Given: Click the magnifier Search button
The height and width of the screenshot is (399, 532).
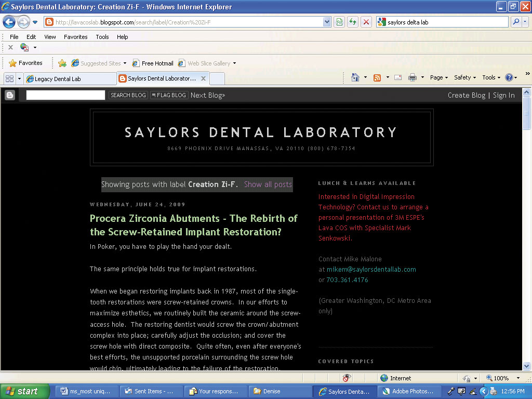Looking at the screenshot, I should click(x=516, y=22).
